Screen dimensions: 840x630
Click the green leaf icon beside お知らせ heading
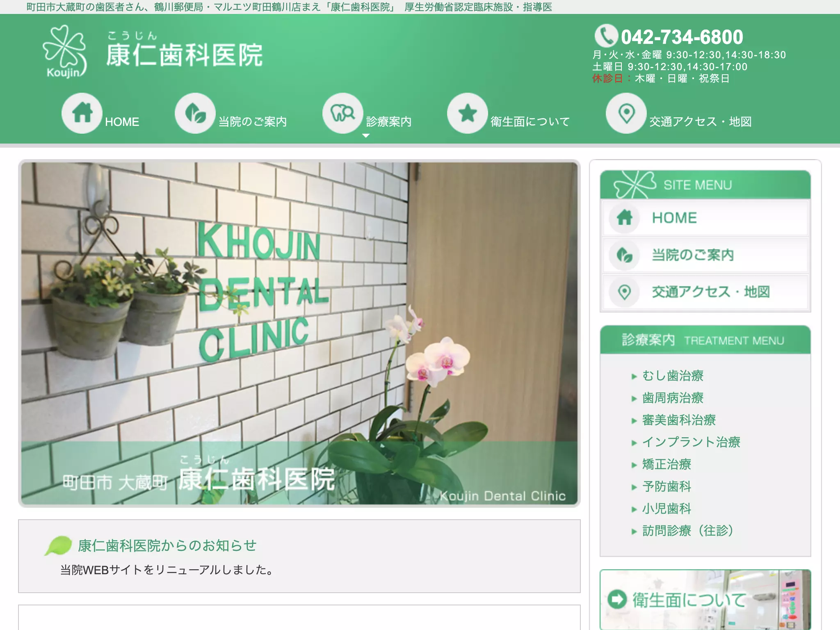pyautogui.click(x=58, y=546)
